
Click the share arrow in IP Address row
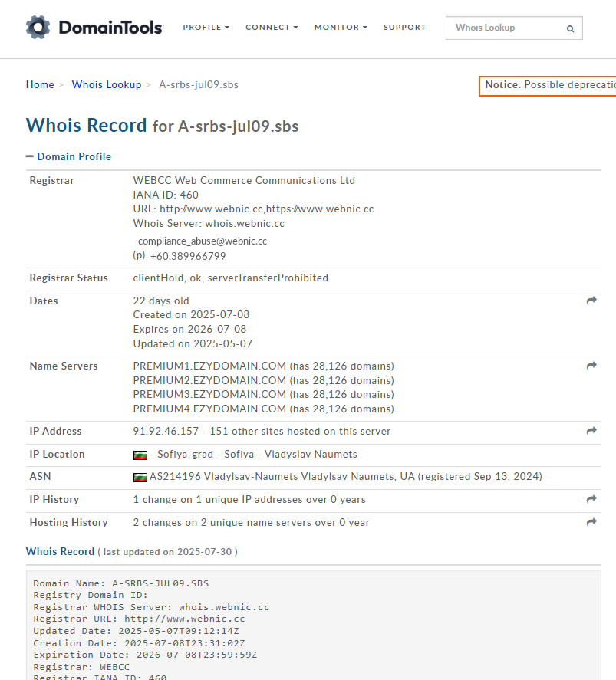[591, 431]
